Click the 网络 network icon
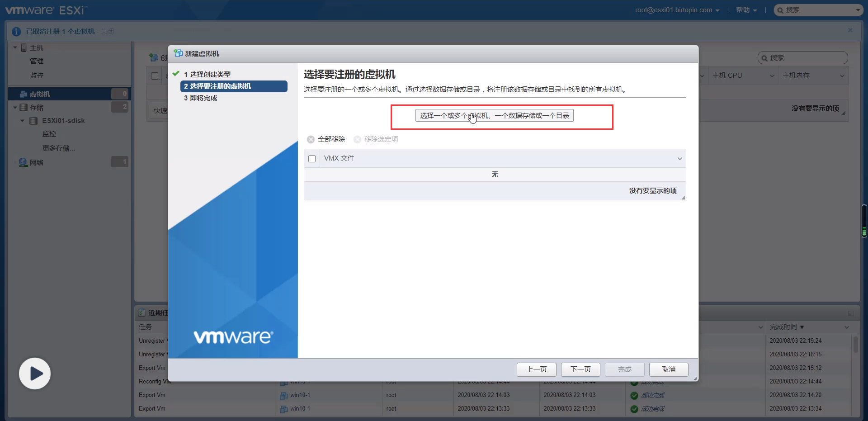Screen dimensions: 868x421 click(x=24, y=162)
